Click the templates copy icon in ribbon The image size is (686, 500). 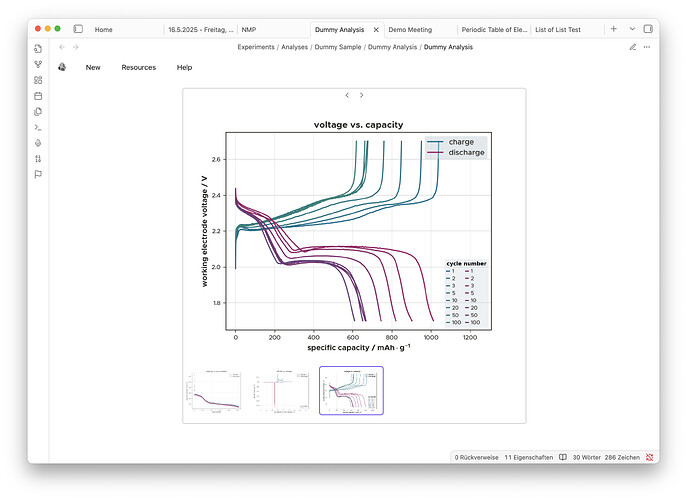click(38, 112)
